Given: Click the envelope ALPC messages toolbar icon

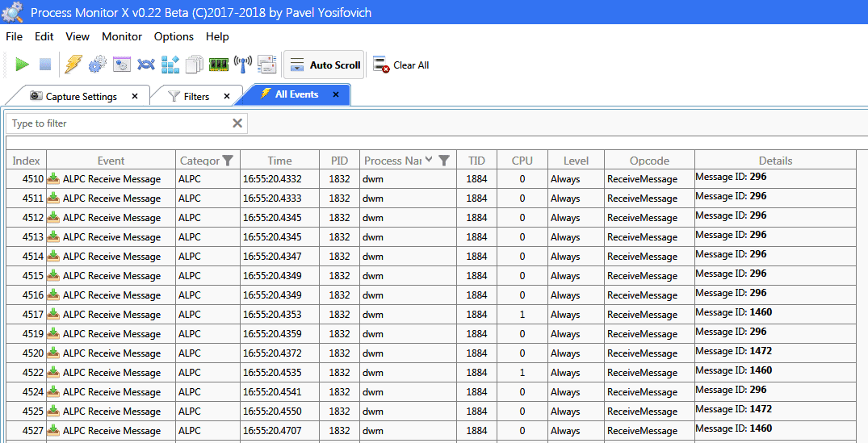Looking at the screenshot, I should 267,65.
